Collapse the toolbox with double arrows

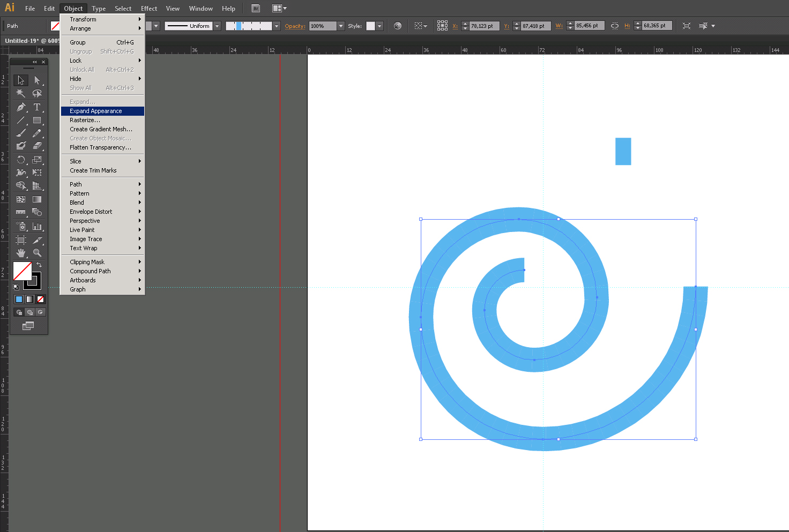35,62
